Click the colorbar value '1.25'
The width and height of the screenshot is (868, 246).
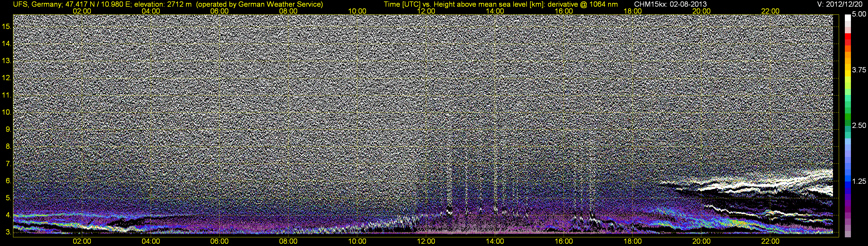tap(859, 181)
